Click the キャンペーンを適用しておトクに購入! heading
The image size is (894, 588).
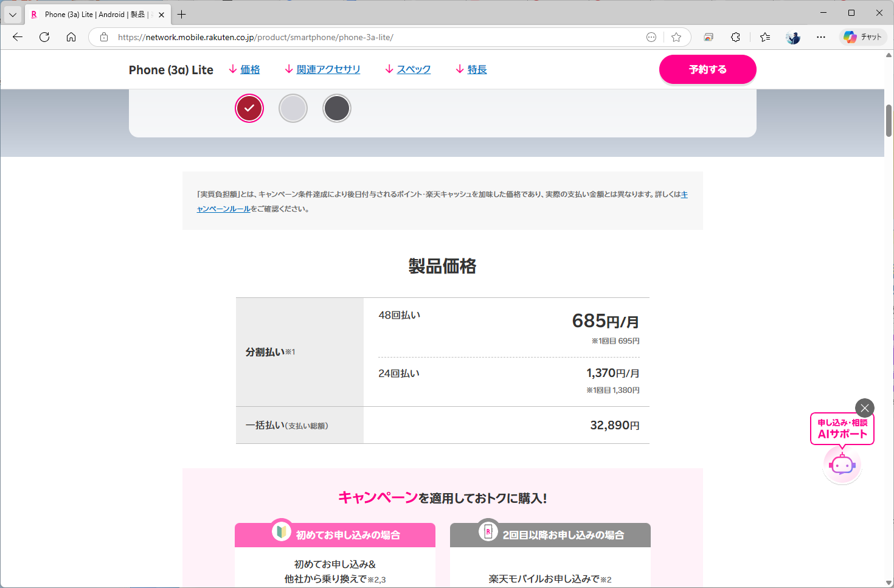click(443, 498)
